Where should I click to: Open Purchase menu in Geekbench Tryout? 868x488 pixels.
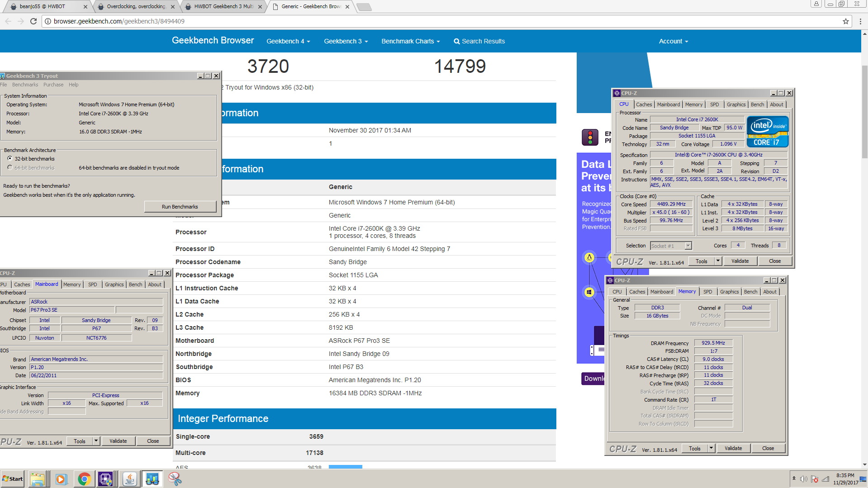53,85
